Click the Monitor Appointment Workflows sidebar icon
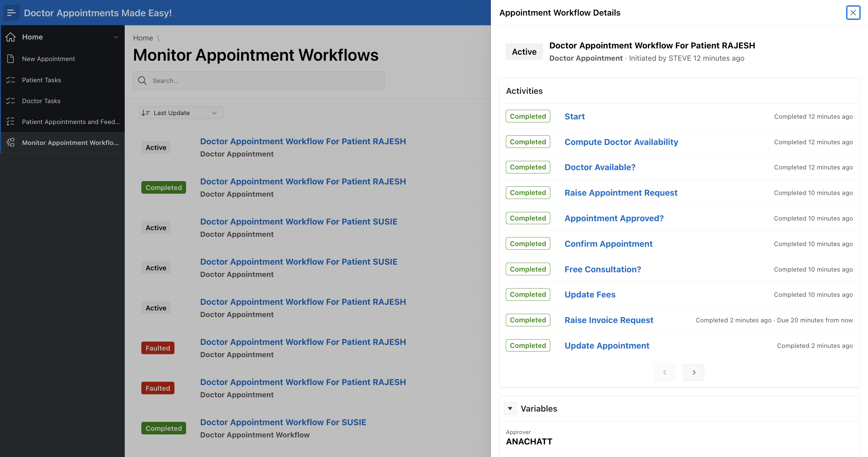 [11, 143]
